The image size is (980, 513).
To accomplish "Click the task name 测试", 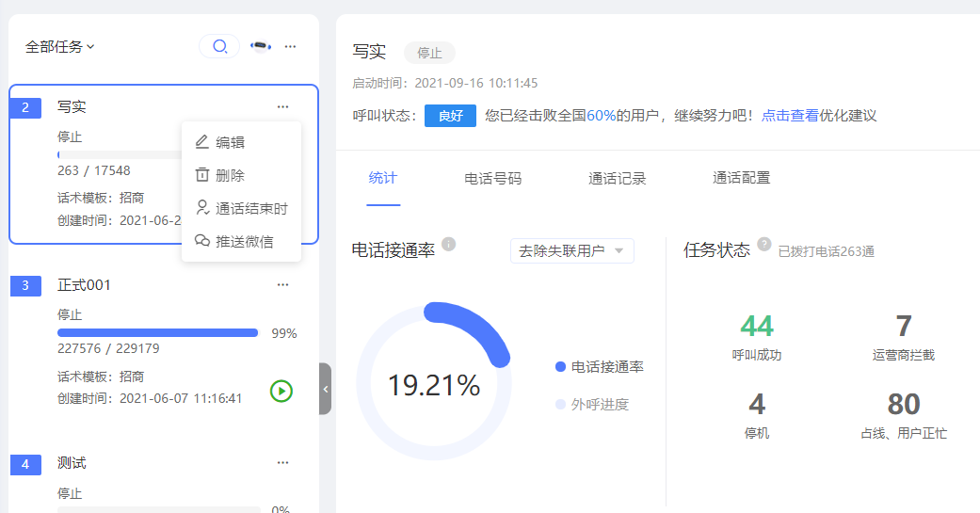I will (72, 463).
